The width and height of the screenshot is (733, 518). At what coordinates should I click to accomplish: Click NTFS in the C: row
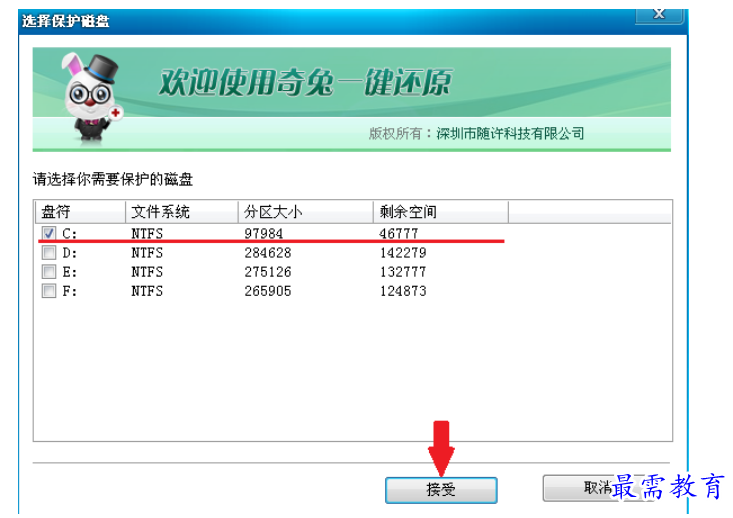[147, 233]
